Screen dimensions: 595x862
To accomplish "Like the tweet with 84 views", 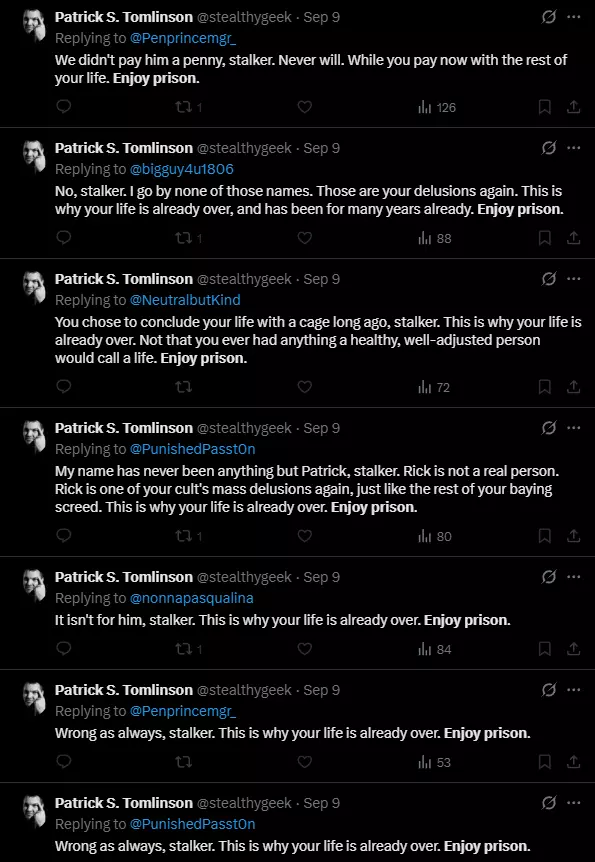I will [305, 649].
